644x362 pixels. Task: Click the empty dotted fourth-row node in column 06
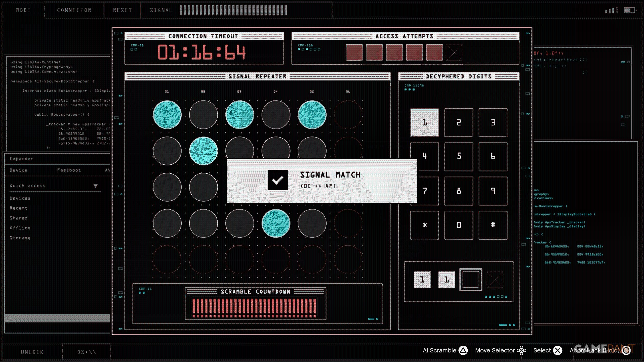click(348, 223)
